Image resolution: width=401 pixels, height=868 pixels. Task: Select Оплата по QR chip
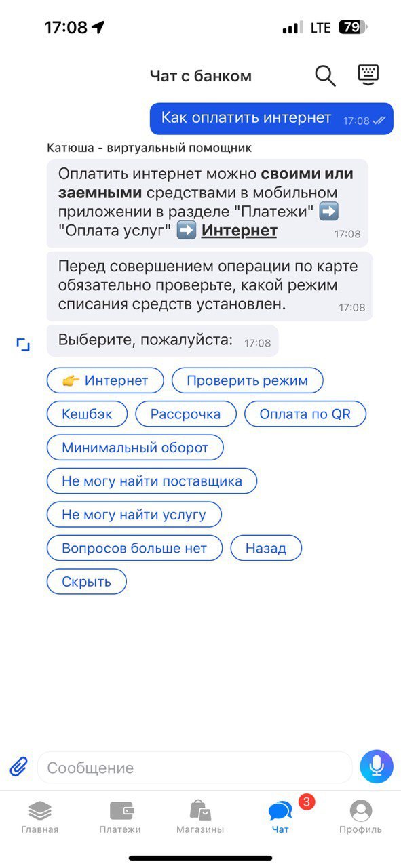305,414
